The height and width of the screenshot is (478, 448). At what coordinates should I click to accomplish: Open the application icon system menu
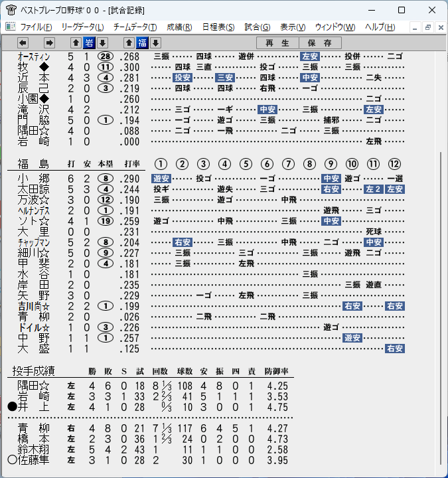[x=11, y=10]
